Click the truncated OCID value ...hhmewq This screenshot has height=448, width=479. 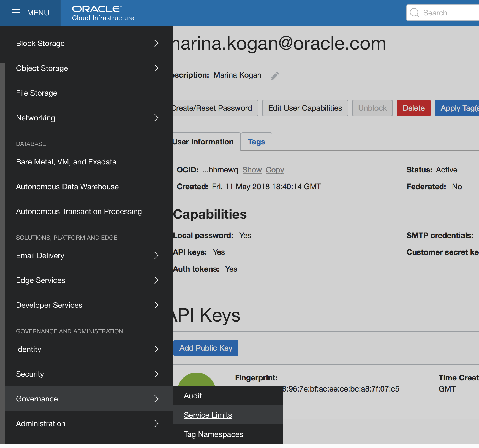[x=220, y=170]
